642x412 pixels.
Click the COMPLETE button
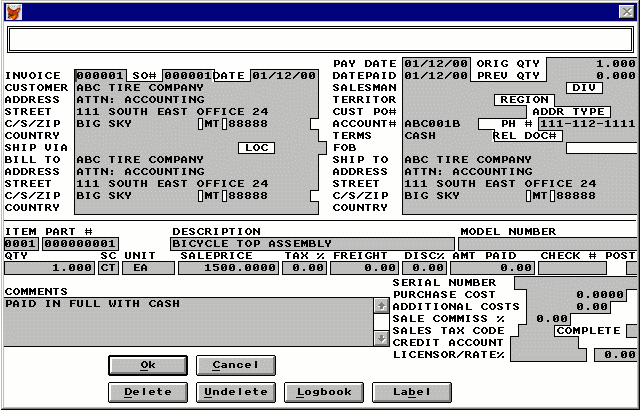pyautogui.click(x=588, y=331)
